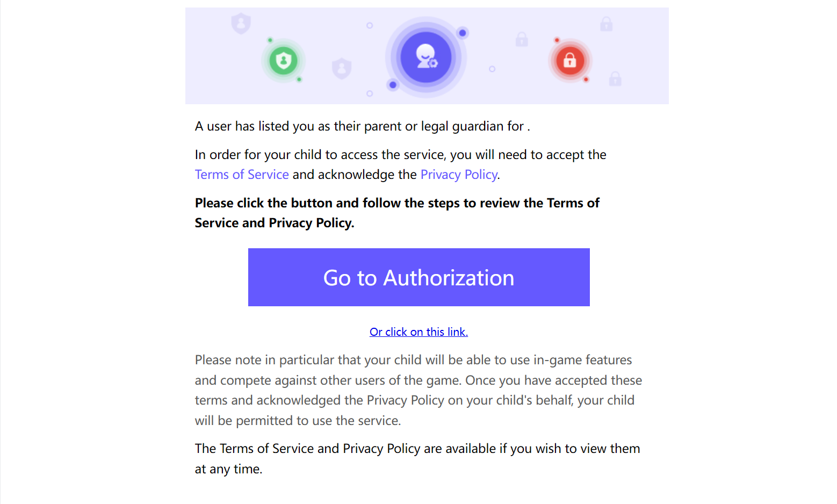Open the Privacy Policy link
The width and height of the screenshot is (837, 504).
click(459, 174)
